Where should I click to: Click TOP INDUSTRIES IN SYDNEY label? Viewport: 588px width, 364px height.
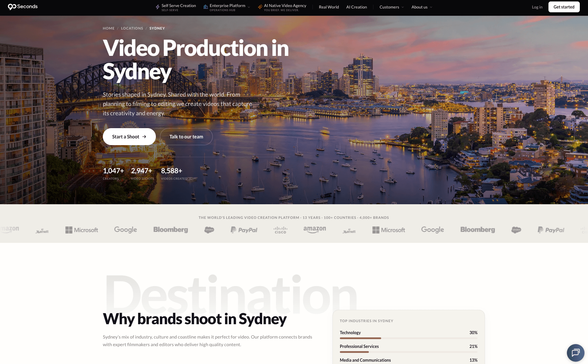(x=367, y=321)
